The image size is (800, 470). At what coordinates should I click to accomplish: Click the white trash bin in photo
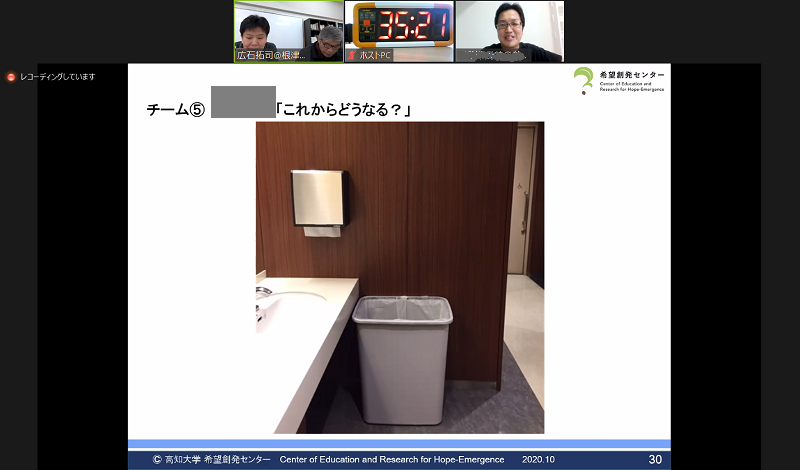click(402, 358)
